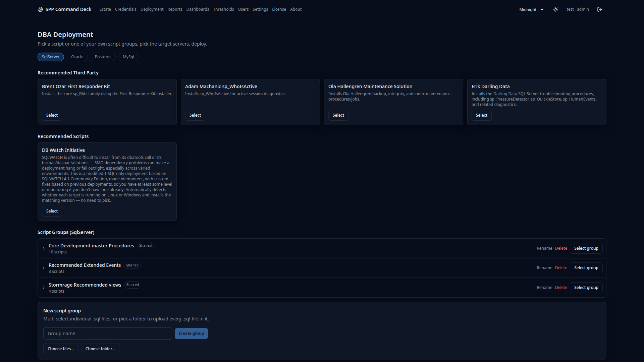The height and width of the screenshot is (362, 644).
Task: Click the logout icon
Action: pos(600,9)
